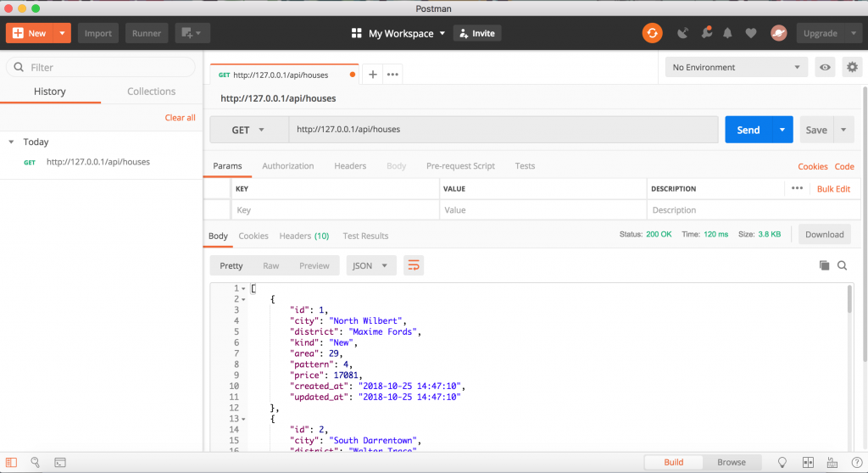Image resolution: width=868 pixels, height=473 pixels.
Task: Open help question mark icon
Action: tap(856, 463)
